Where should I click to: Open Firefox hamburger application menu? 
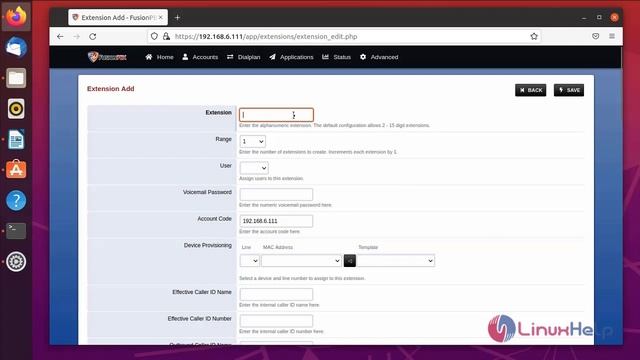[612, 36]
